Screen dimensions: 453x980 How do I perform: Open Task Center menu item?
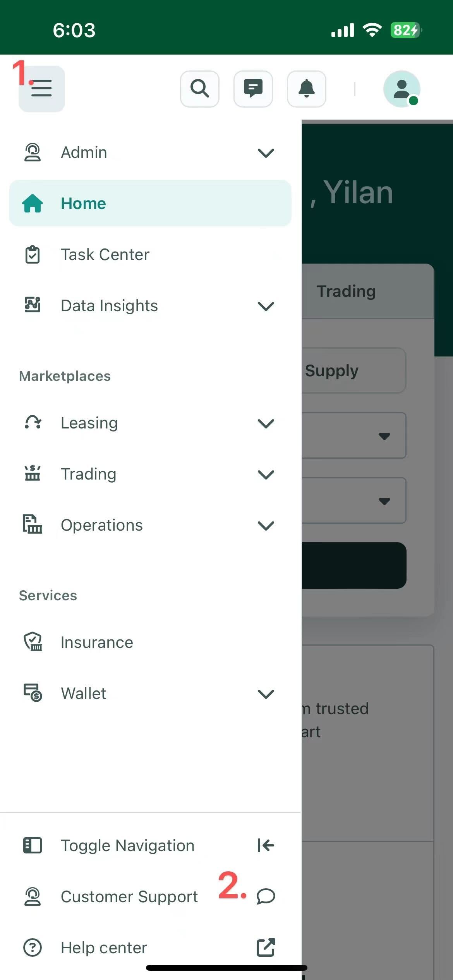150,255
